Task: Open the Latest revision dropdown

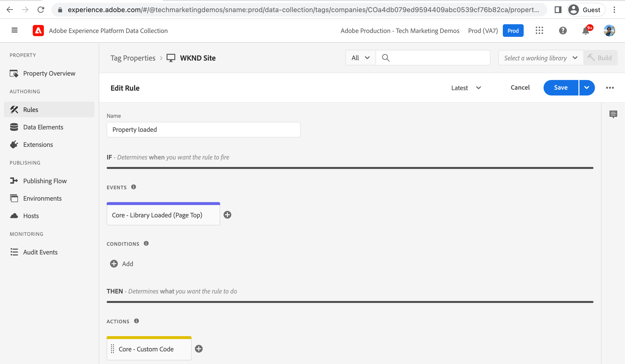Action: click(466, 88)
